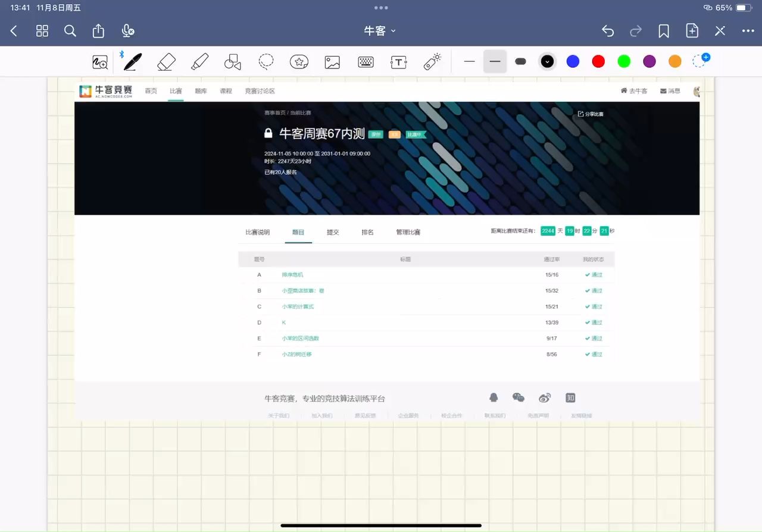
Task: Select the Text box tool
Action: (x=398, y=62)
